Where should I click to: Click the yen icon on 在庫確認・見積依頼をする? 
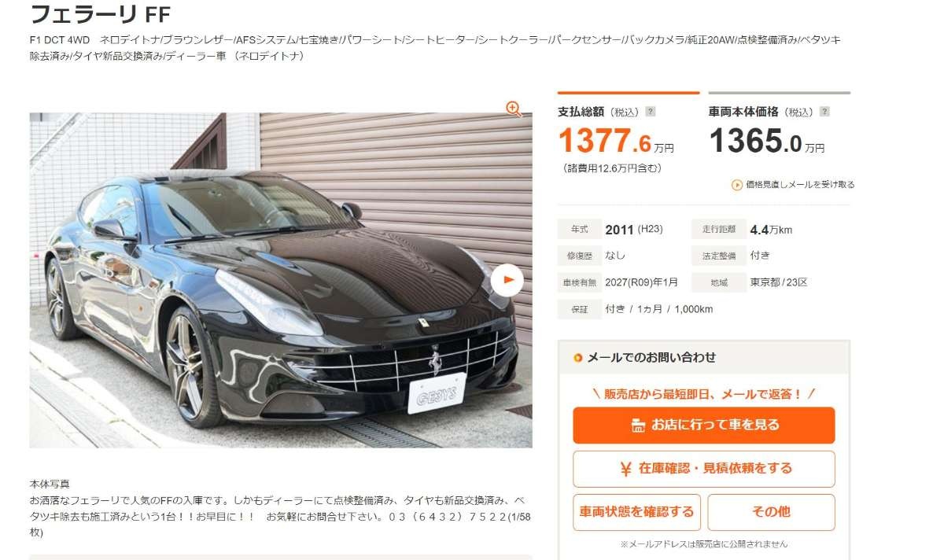pos(625,469)
